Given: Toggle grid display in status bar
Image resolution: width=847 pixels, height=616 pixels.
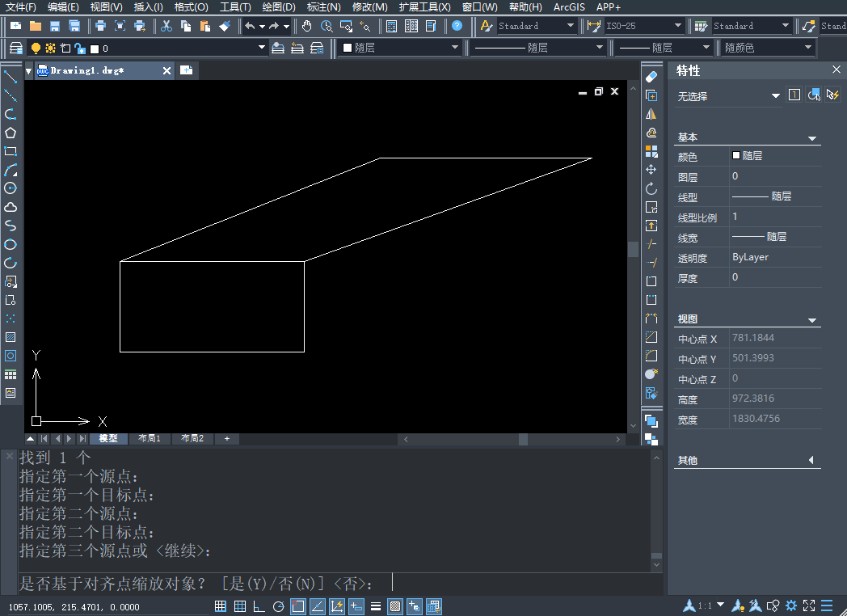Looking at the screenshot, I should click(x=240, y=606).
